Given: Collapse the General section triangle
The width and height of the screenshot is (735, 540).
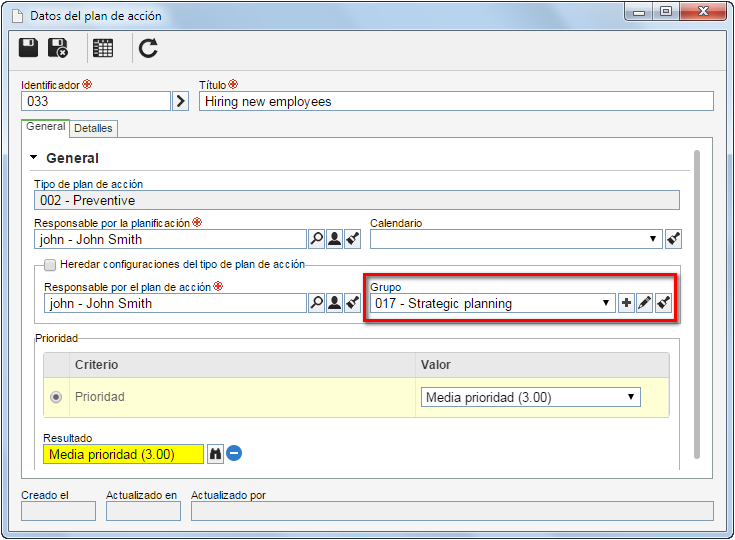Looking at the screenshot, I should tap(34, 158).
